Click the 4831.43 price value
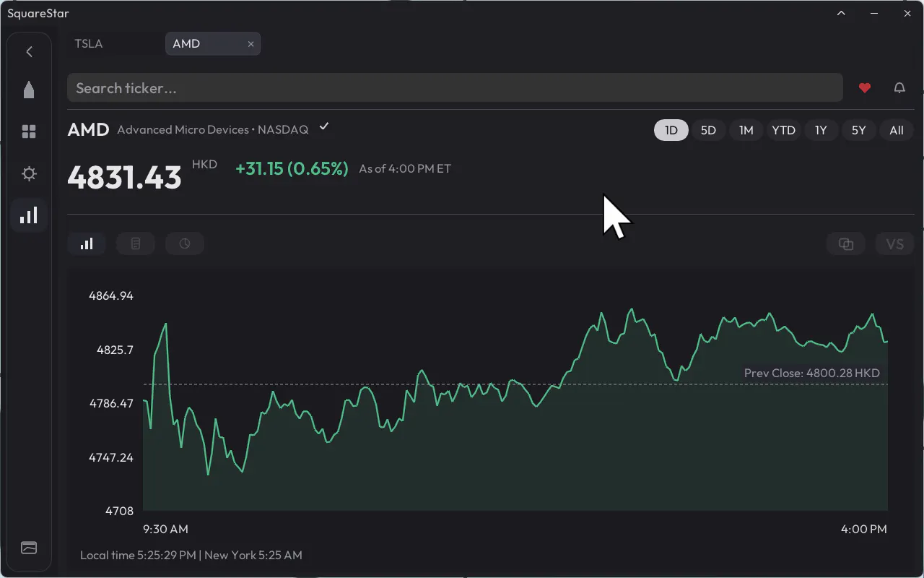The width and height of the screenshot is (924, 578). click(x=124, y=178)
